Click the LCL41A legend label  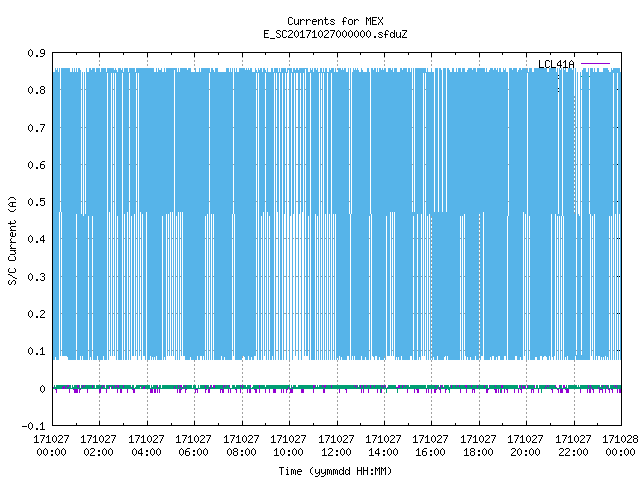[556, 64]
